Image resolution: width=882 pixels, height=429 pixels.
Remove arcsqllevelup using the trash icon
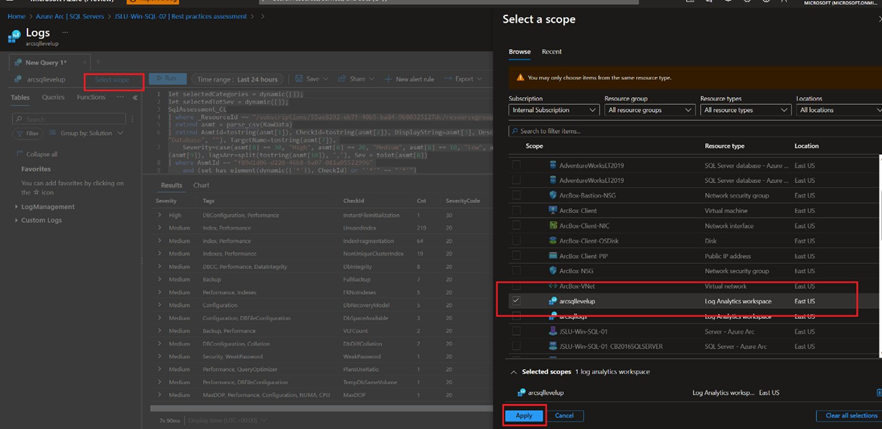(x=878, y=393)
